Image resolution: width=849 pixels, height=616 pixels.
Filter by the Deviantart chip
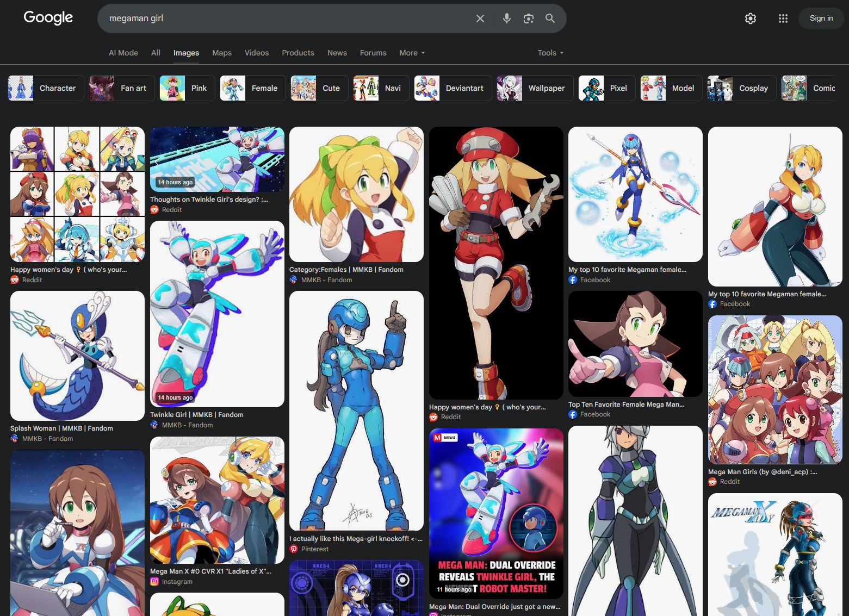pos(453,88)
